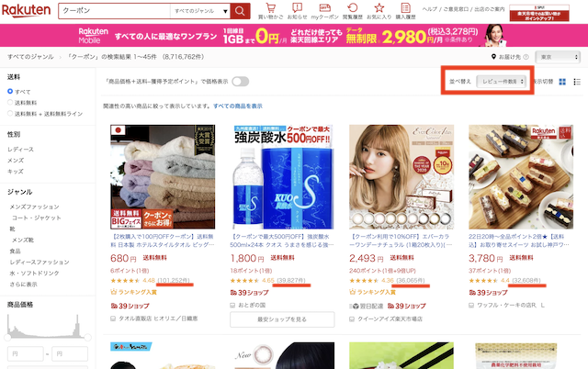The width and height of the screenshot is (588, 369).
Task: Open the EverColor contact lens thumbnail
Action: (401, 177)
